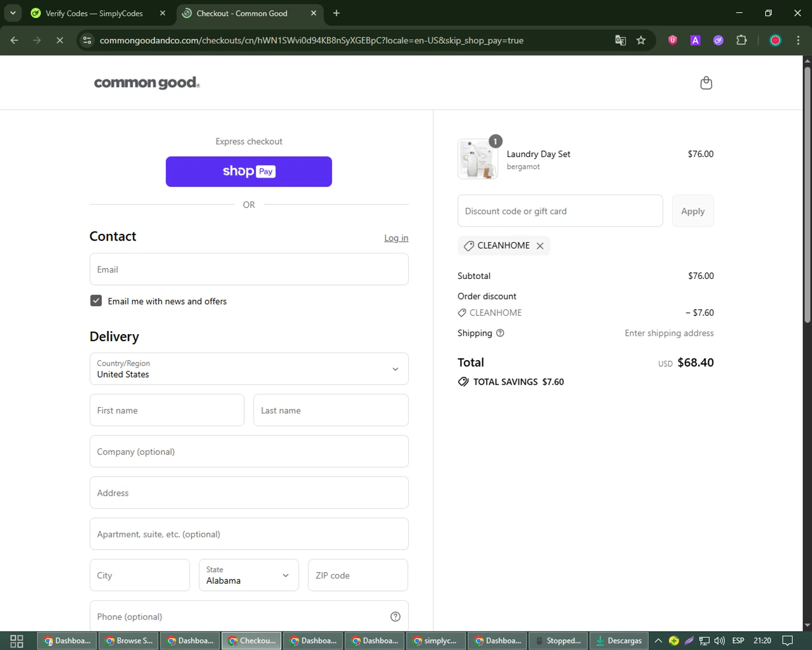Viewport: 812px width, 650px height.
Task: Click the Discount code or gift card field
Action: [x=560, y=211]
